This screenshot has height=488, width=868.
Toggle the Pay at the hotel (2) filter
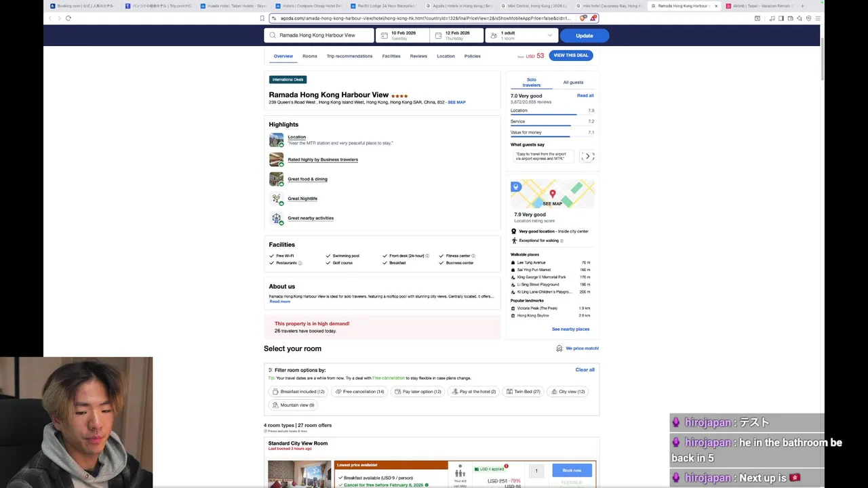(473, 392)
